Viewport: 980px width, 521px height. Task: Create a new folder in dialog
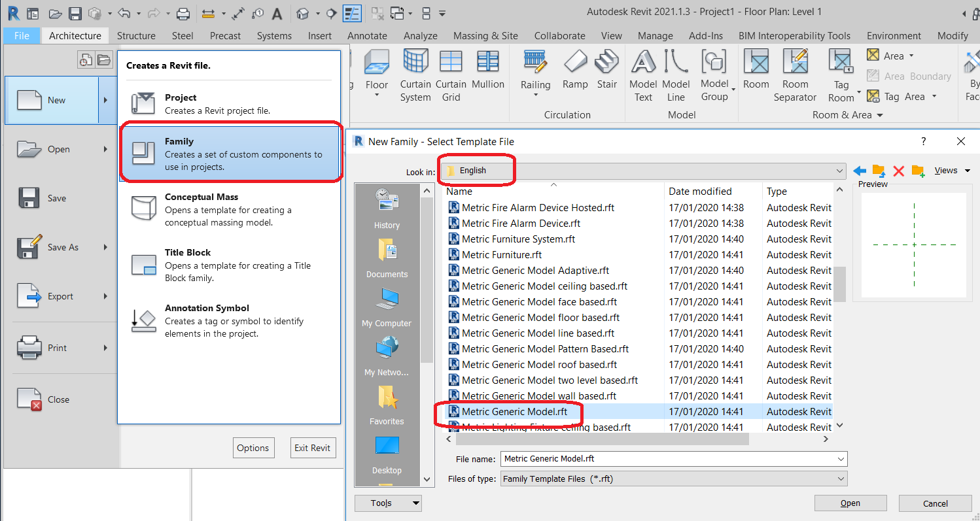(918, 171)
